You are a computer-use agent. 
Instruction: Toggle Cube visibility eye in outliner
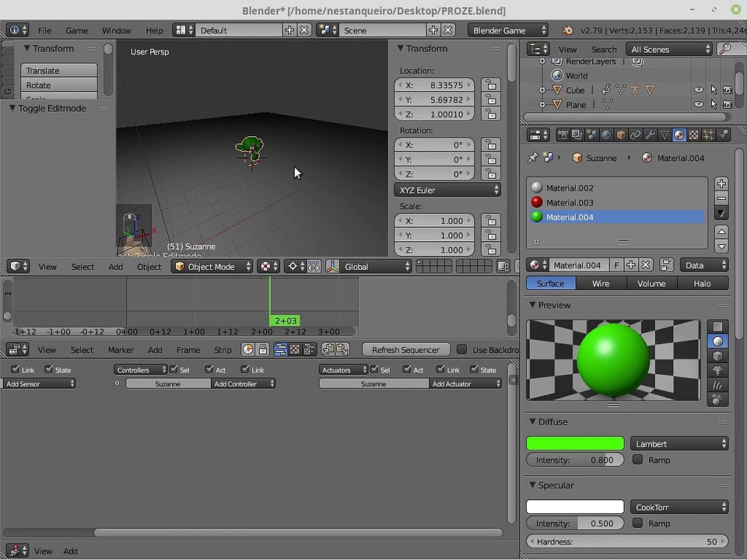coord(699,90)
